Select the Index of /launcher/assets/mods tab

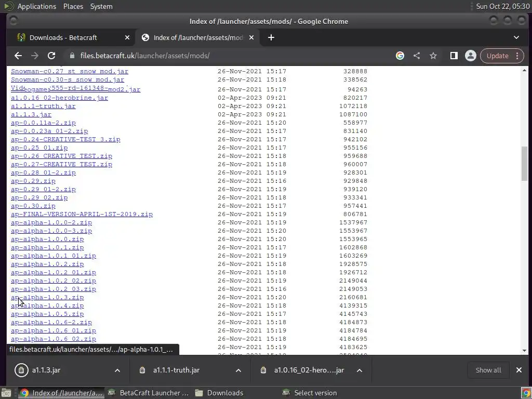tap(197, 37)
